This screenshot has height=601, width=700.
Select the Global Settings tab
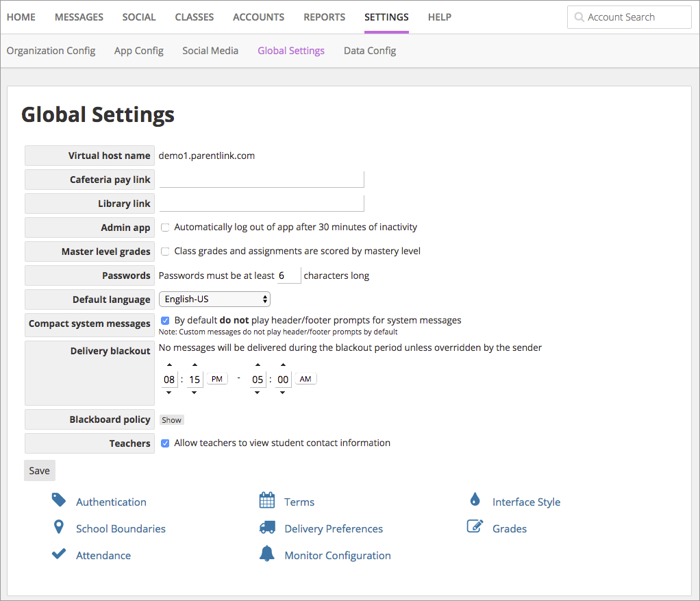pos(291,51)
